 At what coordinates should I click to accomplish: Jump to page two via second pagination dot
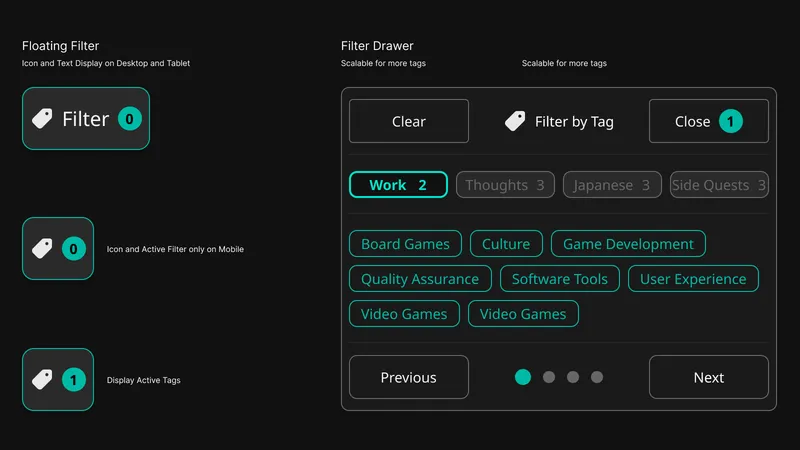549,377
